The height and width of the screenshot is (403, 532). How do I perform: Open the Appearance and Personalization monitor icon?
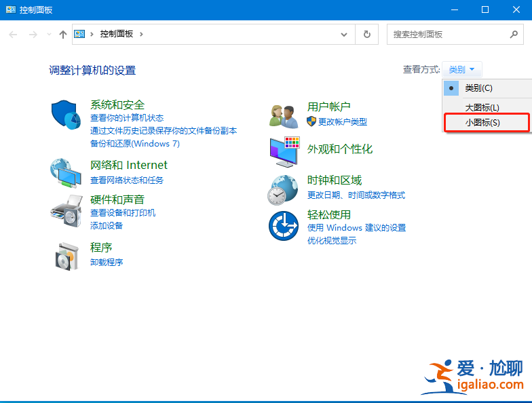285,152
